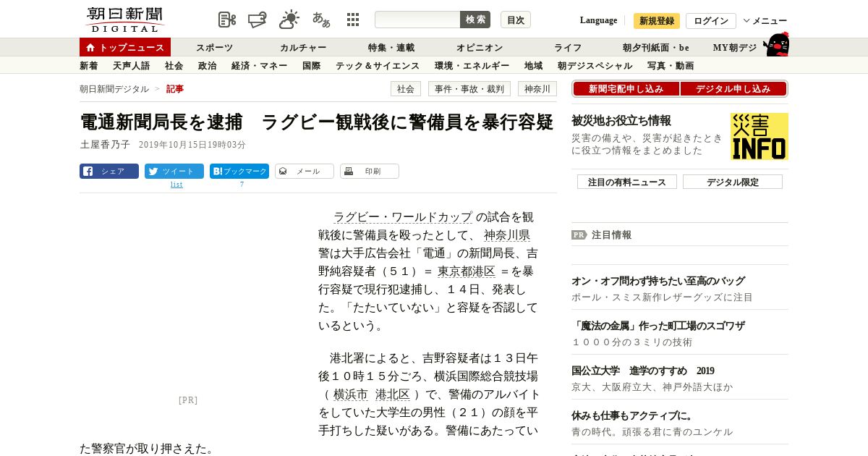Select テック＆サイエンス in sub navigation
Viewport: 868px width, 456px height.
point(378,66)
